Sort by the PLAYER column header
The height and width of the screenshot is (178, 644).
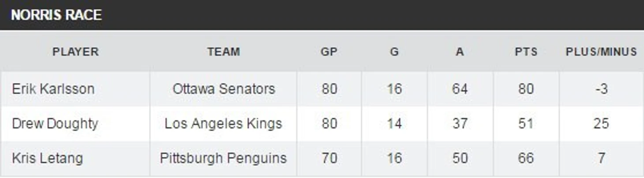(75, 52)
